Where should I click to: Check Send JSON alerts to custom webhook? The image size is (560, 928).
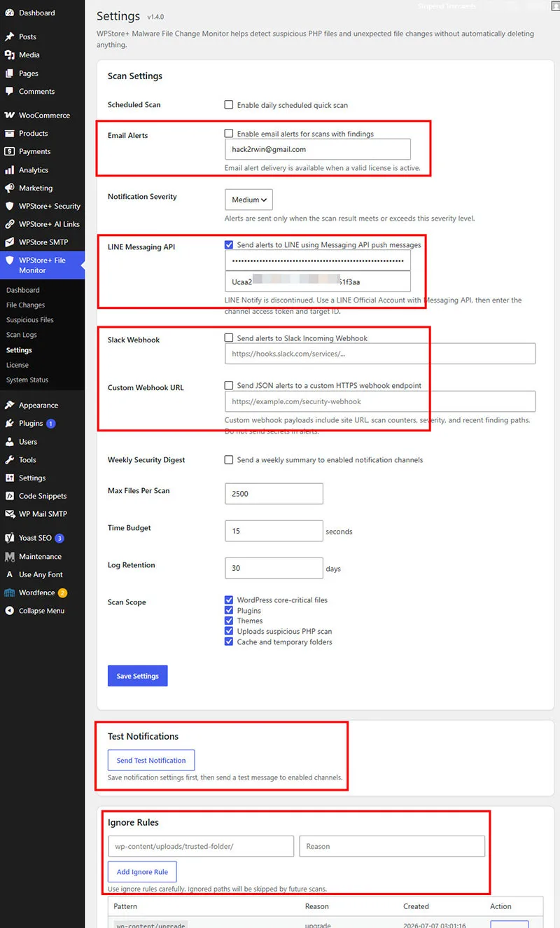click(x=229, y=385)
